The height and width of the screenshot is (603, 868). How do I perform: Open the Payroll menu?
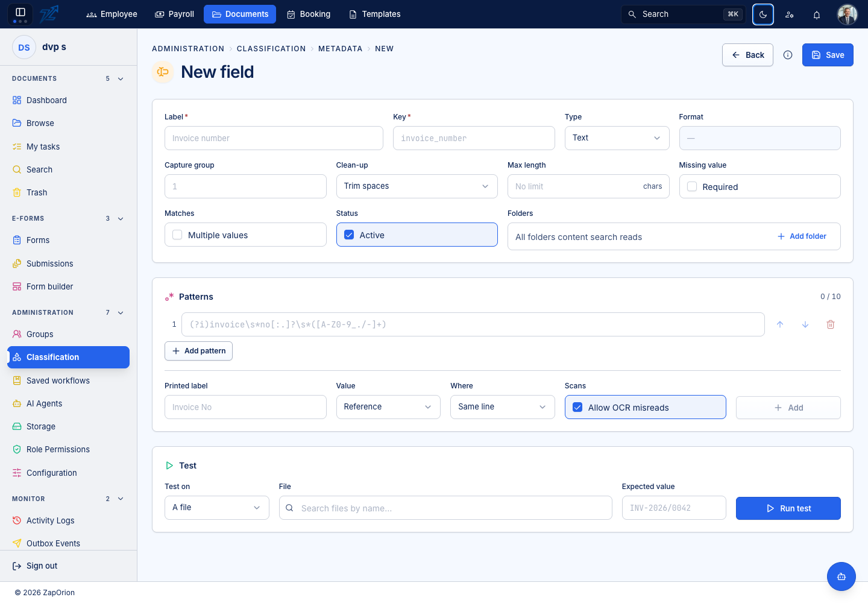point(175,14)
